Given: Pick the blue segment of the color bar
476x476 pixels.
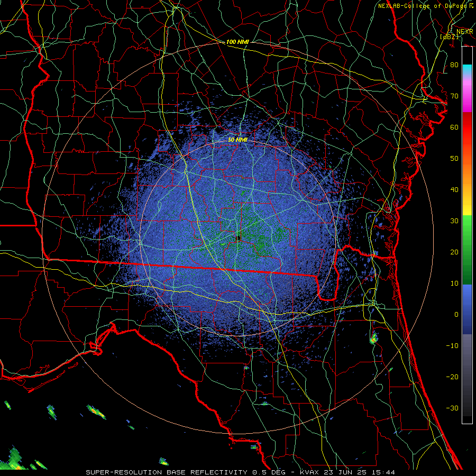Looking at the screenshot, I should 467,309.
